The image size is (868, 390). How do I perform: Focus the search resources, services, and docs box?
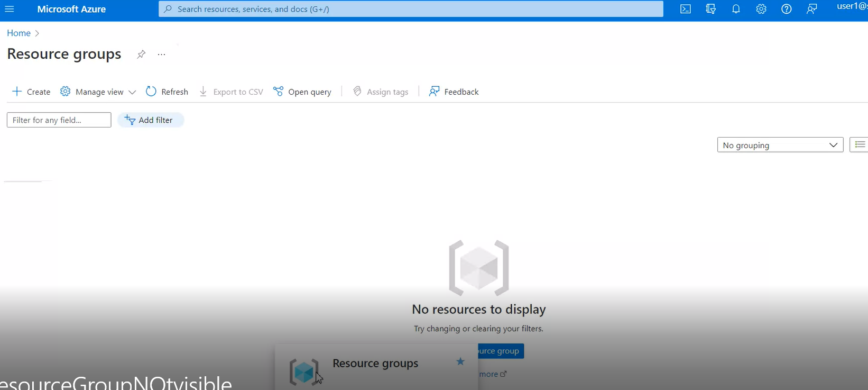click(411, 9)
